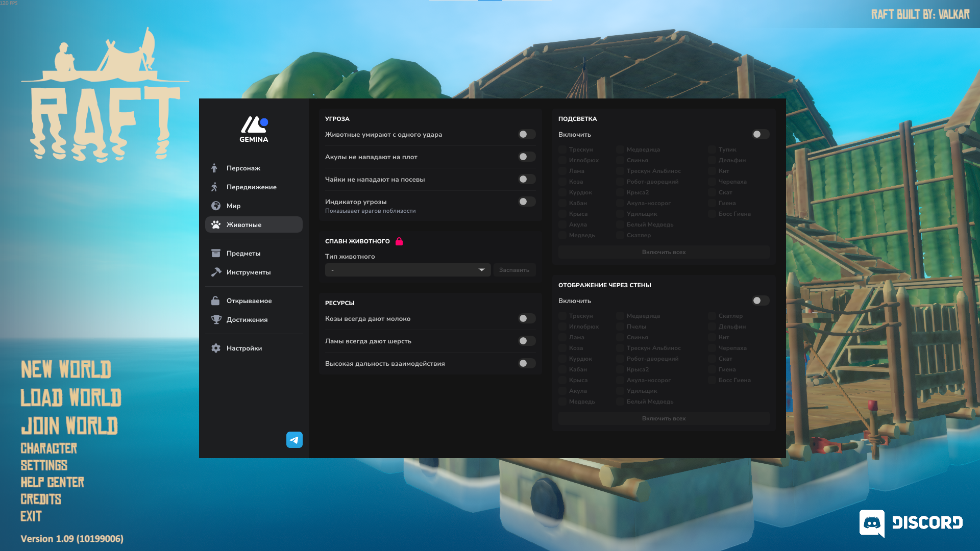The width and height of the screenshot is (980, 551).
Task: Click the Предметы chest icon
Action: tap(215, 253)
